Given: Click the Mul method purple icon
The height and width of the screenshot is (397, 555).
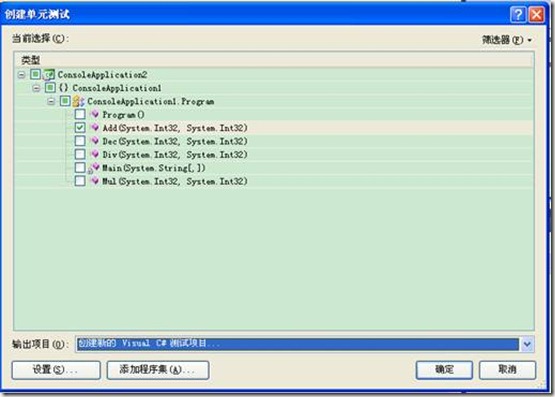Looking at the screenshot, I should pos(95,181).
